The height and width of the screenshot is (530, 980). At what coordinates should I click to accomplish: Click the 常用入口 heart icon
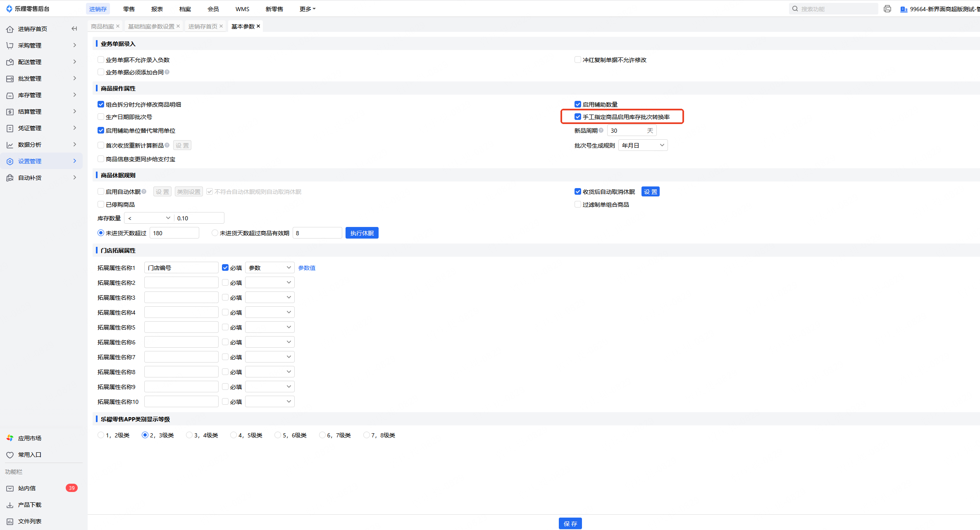click(10, 455)
